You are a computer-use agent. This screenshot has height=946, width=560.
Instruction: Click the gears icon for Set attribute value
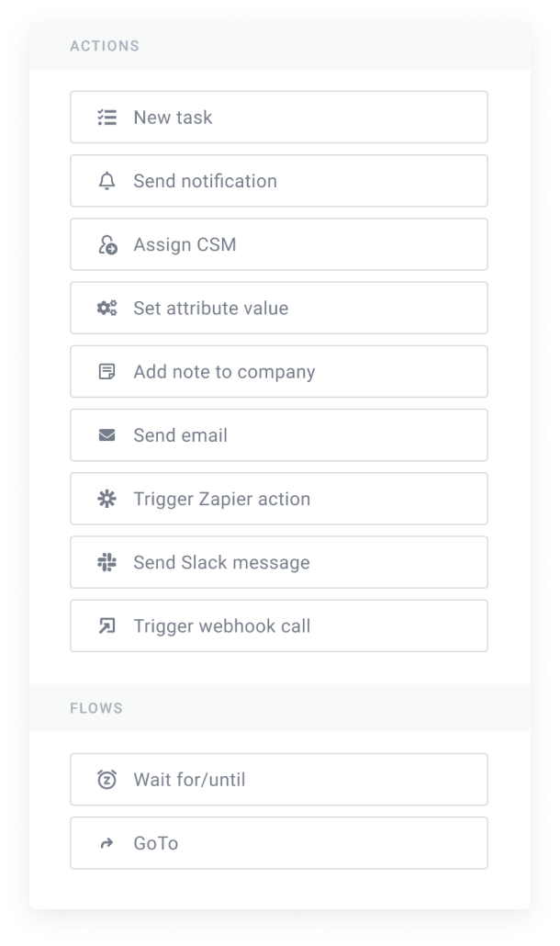tap(106, 309)
